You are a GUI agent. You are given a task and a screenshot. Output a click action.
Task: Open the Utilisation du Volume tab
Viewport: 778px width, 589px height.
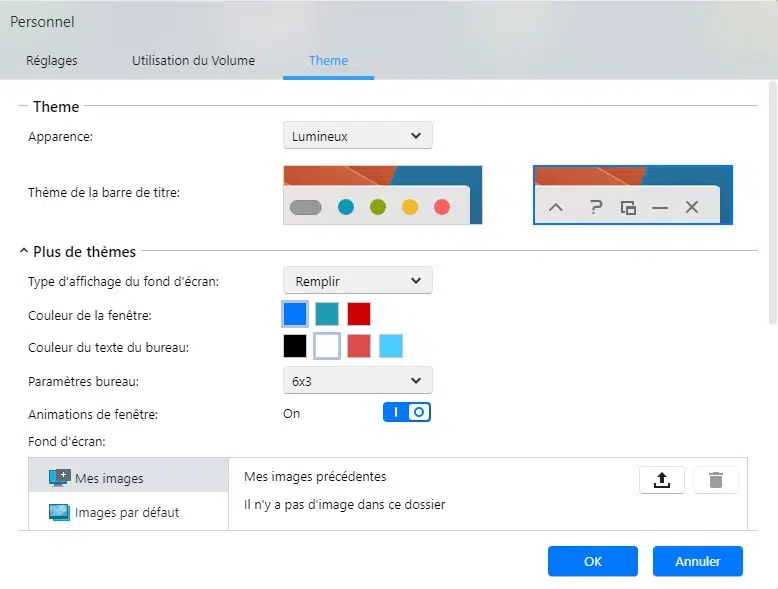193,61
